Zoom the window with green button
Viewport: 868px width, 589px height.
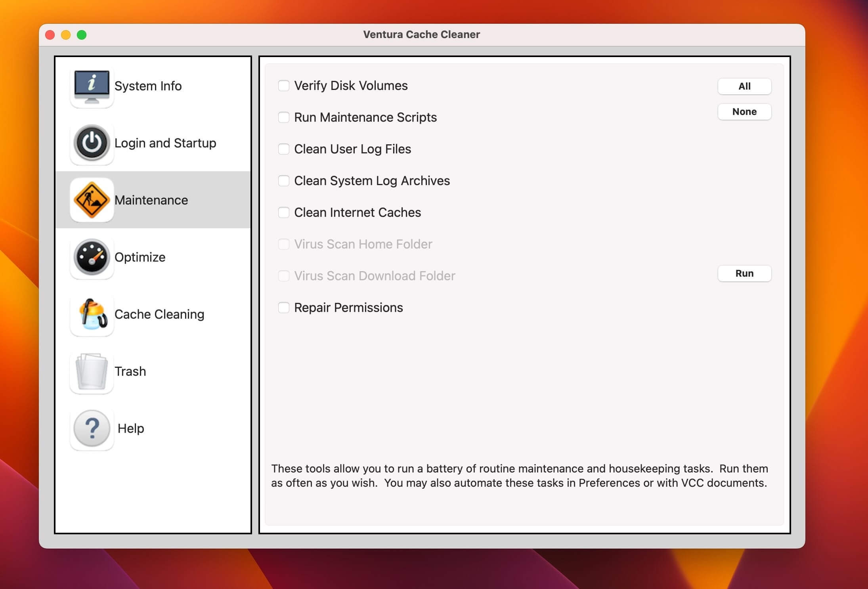(x=82, y=35)
